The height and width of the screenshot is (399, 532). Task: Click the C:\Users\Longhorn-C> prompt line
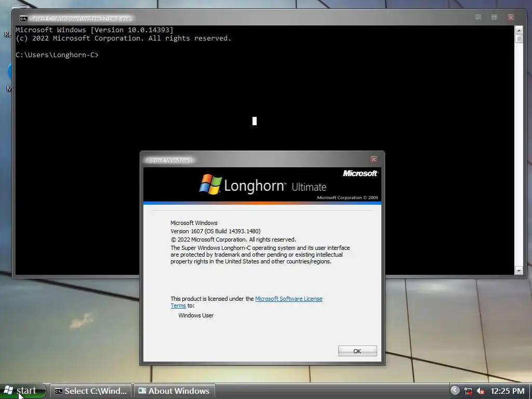[57, 55]
